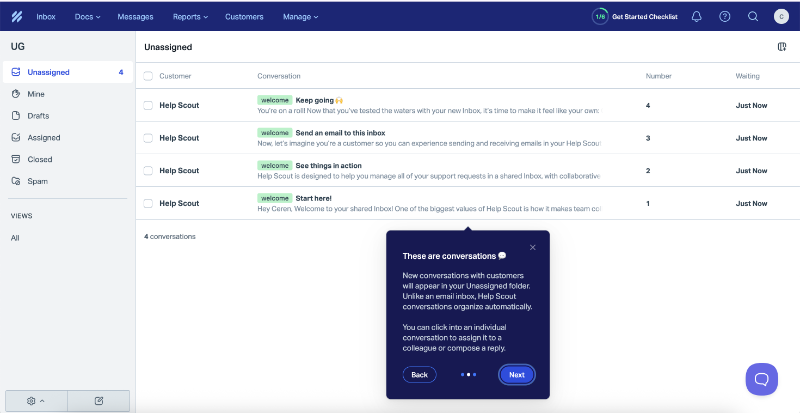The height and width of the screenshot is (413, 800).
Task: Check the Keep going conversation checkbox
Action: click(x=148, y=105)
